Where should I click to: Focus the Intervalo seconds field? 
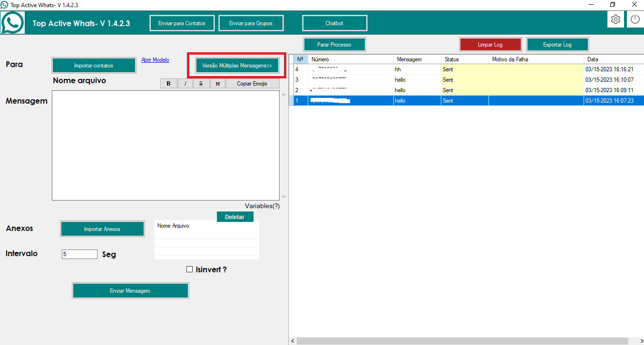coord(79,254)
